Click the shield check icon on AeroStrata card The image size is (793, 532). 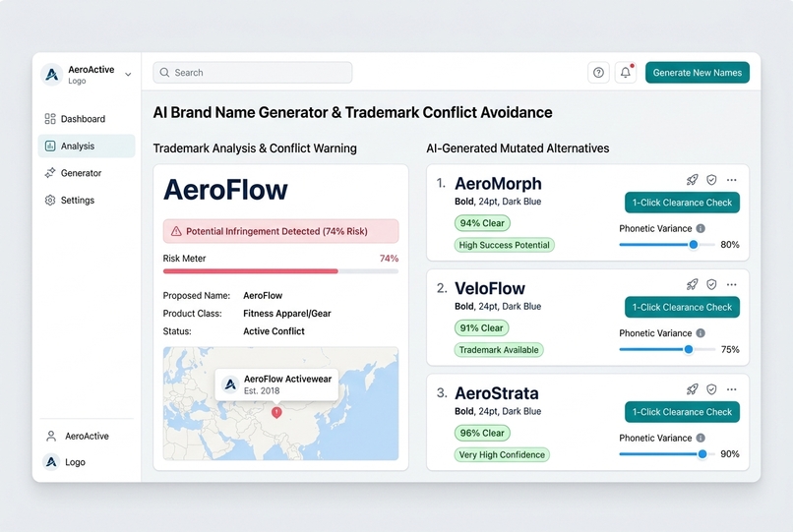click(711, 388)
